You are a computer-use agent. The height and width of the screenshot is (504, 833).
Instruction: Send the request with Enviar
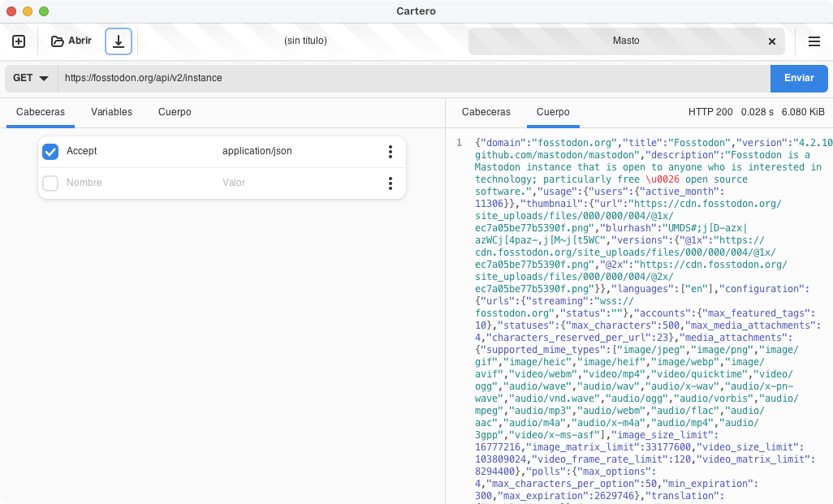coord(799,78)
